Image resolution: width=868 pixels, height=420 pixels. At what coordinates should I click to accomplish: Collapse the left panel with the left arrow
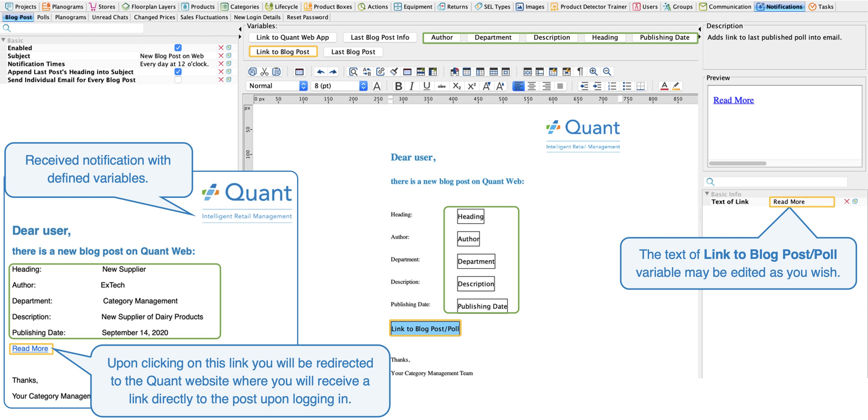(x=240, y=29)
